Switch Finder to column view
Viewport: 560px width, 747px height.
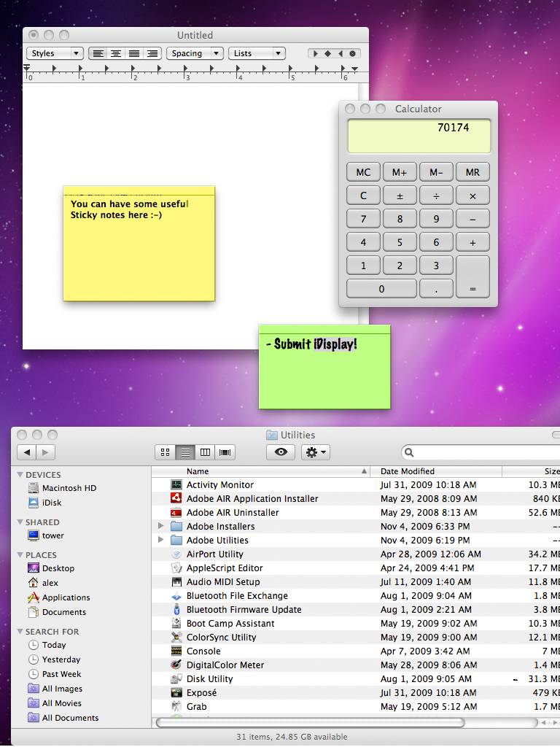(x=205, y=452)
